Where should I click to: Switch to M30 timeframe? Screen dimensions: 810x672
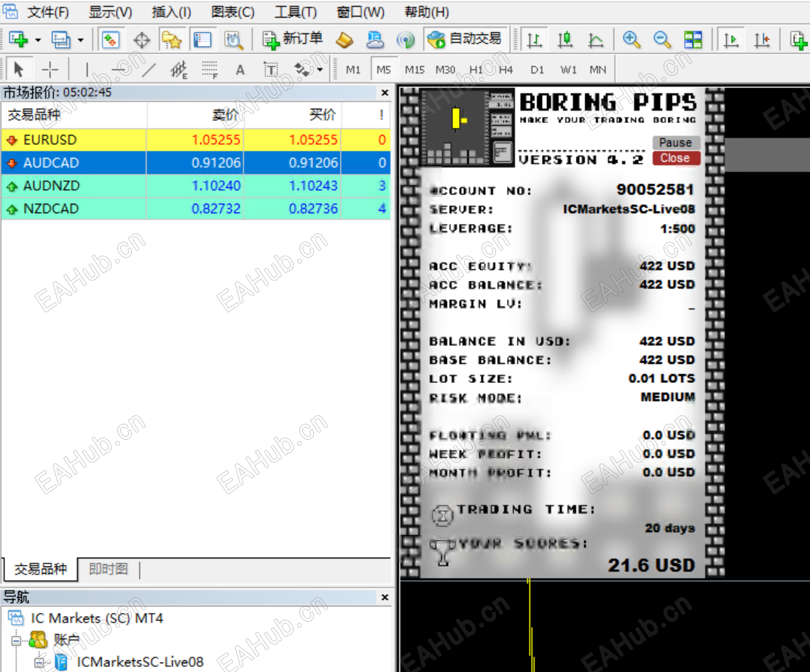coord(445,69)
